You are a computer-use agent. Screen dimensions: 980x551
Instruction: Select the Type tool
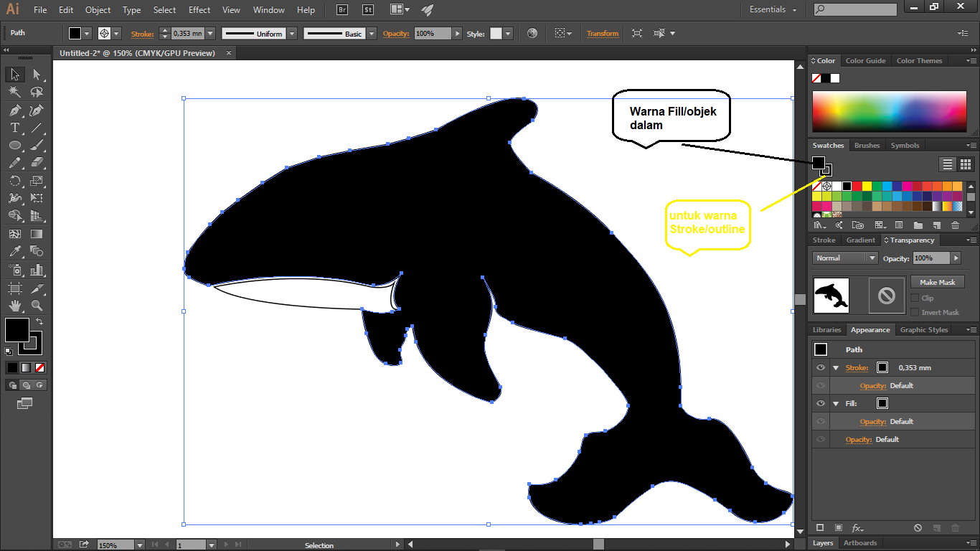click(14, 128)
